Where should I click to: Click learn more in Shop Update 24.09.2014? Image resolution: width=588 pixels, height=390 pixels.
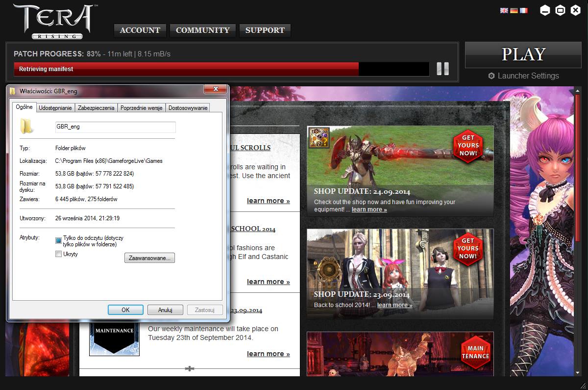tap(369, 209)
